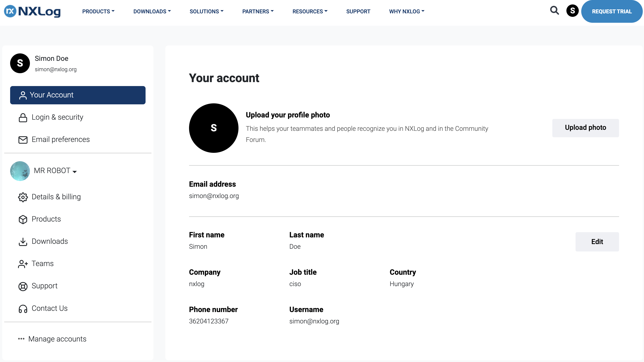Click the lock icon for Login & security
The image size is (644, 362).
(23, 118)
